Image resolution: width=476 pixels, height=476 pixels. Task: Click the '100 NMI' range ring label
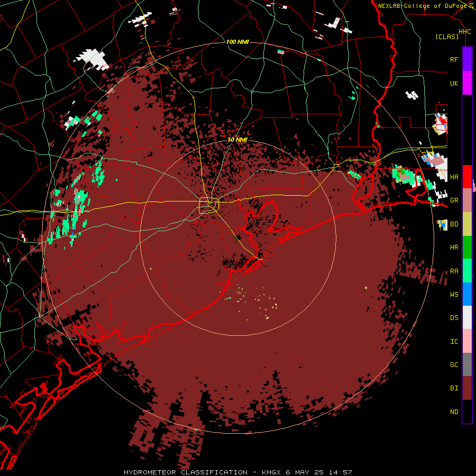click(237, 42)
